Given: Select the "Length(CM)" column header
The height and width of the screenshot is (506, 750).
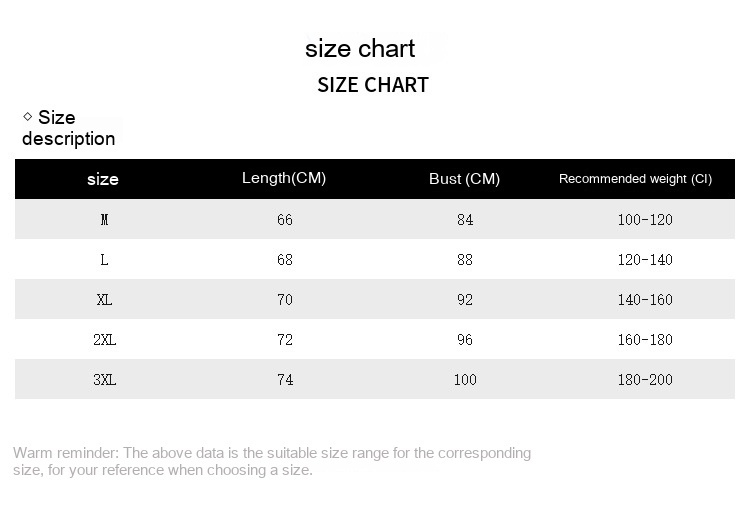Looking at the screenshot, I should (x=284, y=178).
